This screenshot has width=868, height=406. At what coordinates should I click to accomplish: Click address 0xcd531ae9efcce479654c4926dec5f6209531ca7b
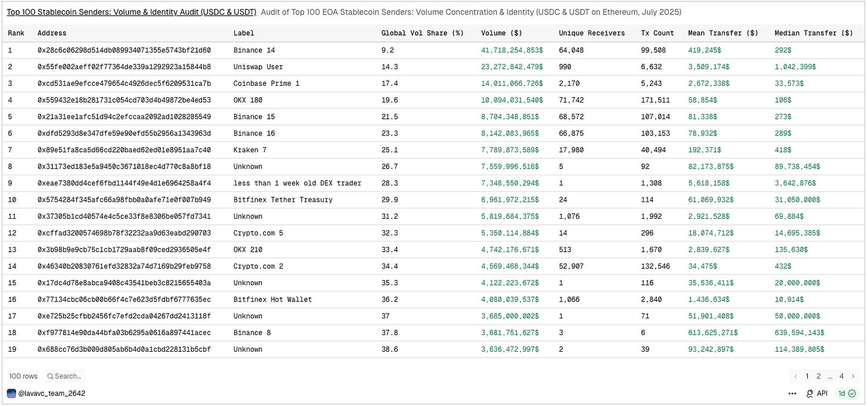point(124,83)
